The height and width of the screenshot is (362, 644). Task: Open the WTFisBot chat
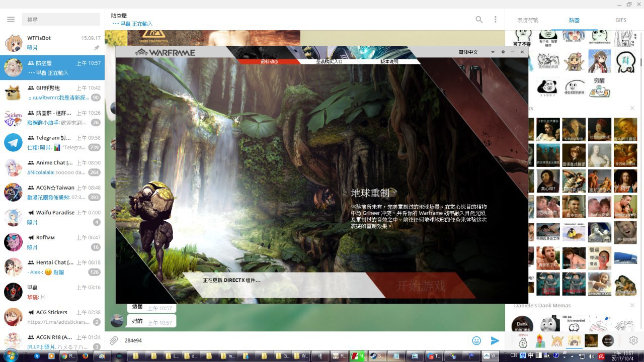coord(52,43)
